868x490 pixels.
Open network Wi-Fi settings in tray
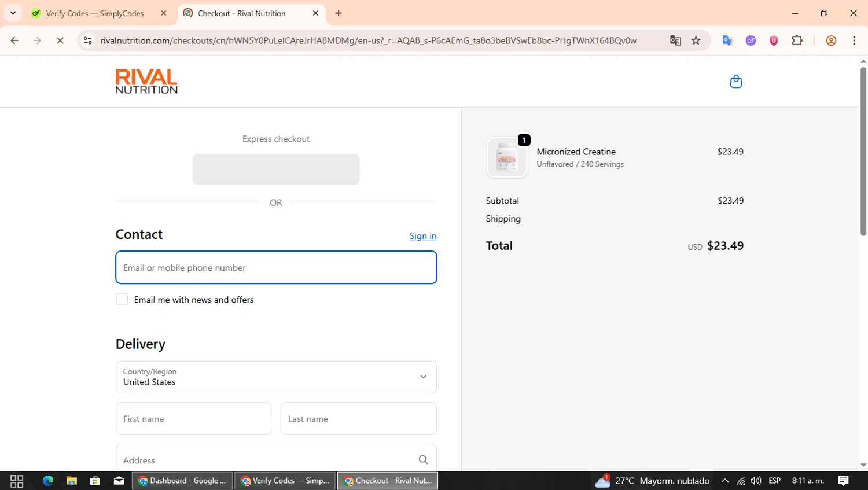(x=741, y=481)
